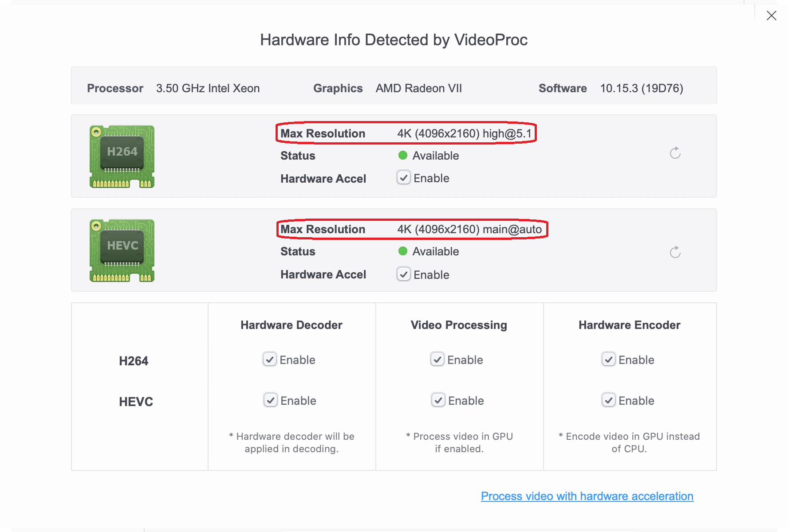The width and height of the screenshot is (788, 532).
Task: Refresh the HEVC hardware detection
Action: pos(675,253)
